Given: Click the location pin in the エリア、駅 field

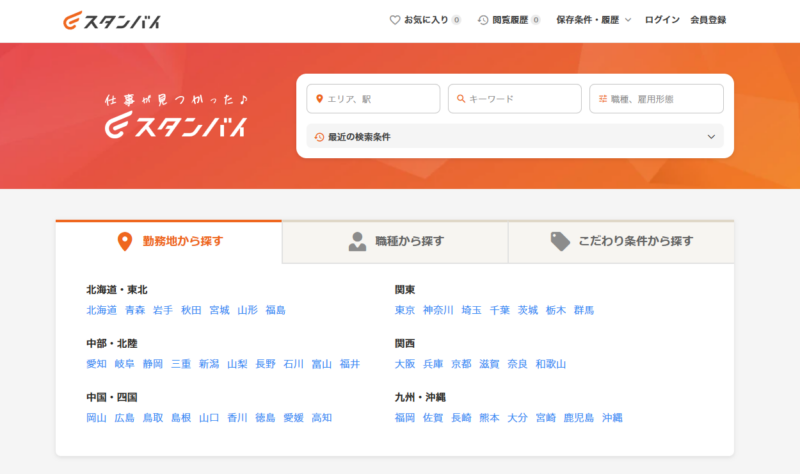Looking at the screenshot, I should [319, 98].
